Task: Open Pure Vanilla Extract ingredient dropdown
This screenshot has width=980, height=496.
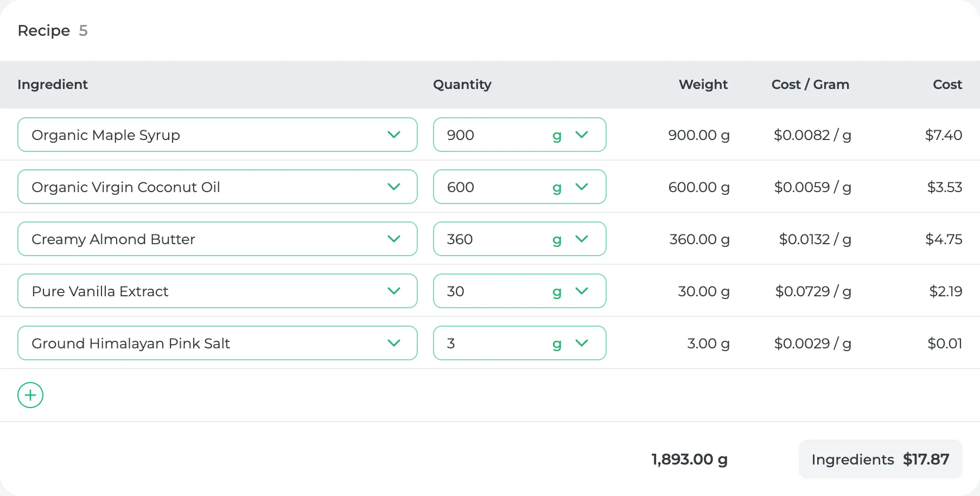Action: click(218, 291)
